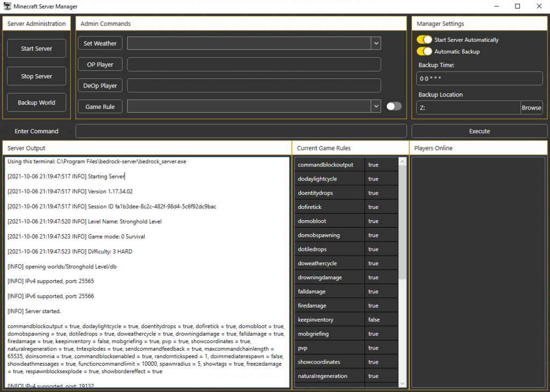Click the Stop Server button
550x392 pixels.
[x=37, y=76]
